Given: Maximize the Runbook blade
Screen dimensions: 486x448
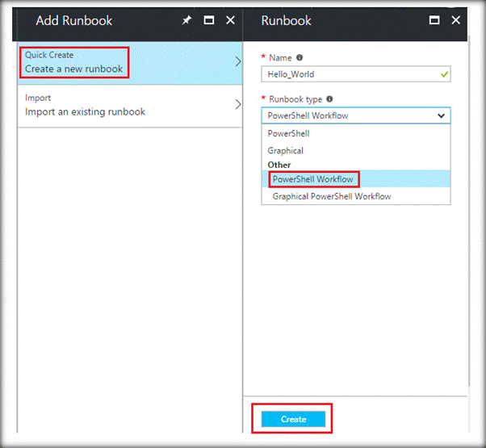Looking at the screenshot, I should pyautogui.click(x=434, y=20).
